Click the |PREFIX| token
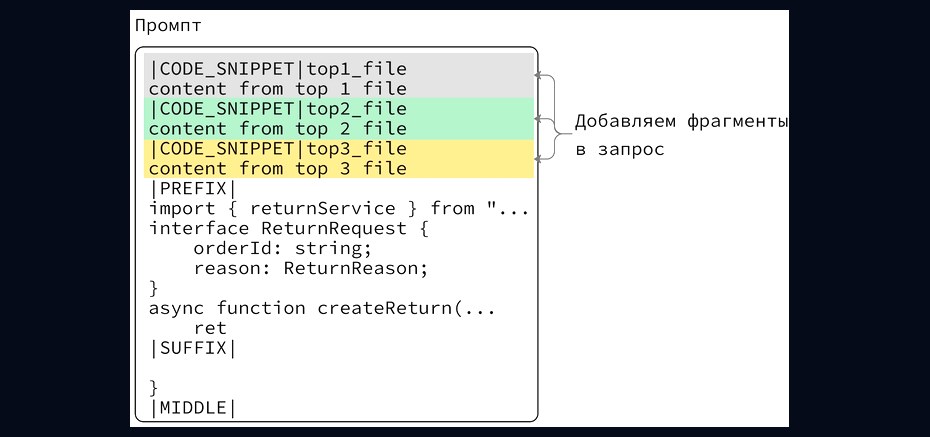 click(193, 189)
